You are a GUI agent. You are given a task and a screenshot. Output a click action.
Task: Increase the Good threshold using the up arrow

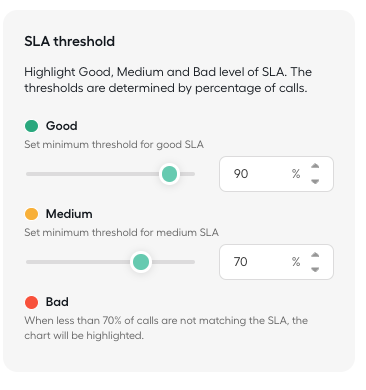(x=315, y=166)
